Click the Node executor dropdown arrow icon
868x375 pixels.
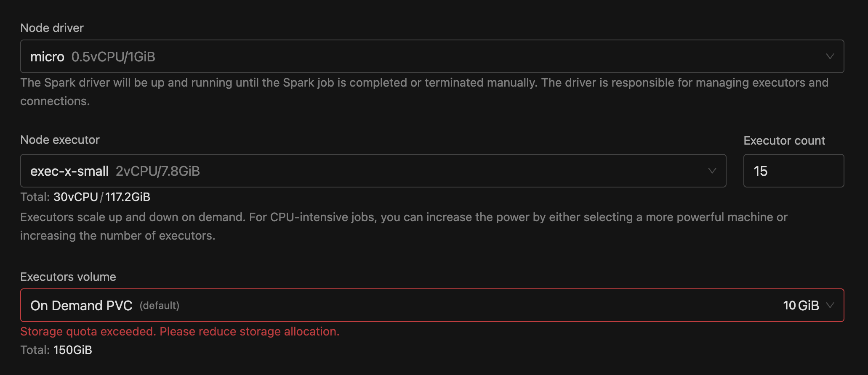[x=712, y=170]
